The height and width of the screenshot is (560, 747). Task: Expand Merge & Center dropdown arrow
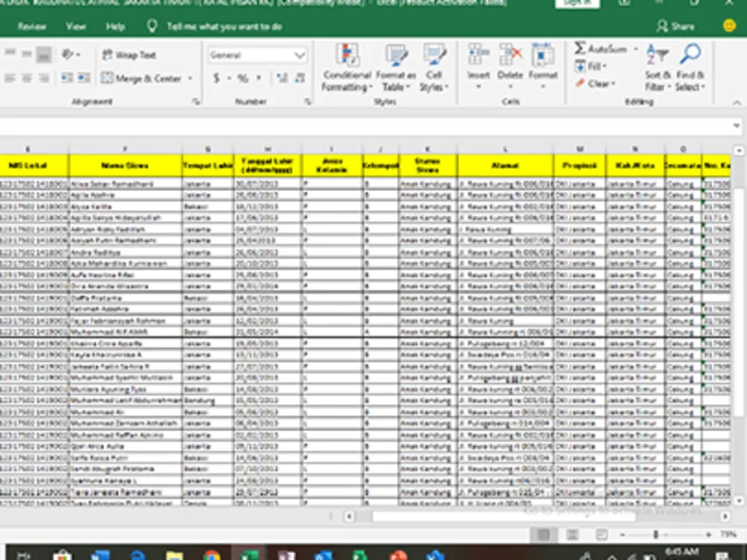click(x=190, y=78)
